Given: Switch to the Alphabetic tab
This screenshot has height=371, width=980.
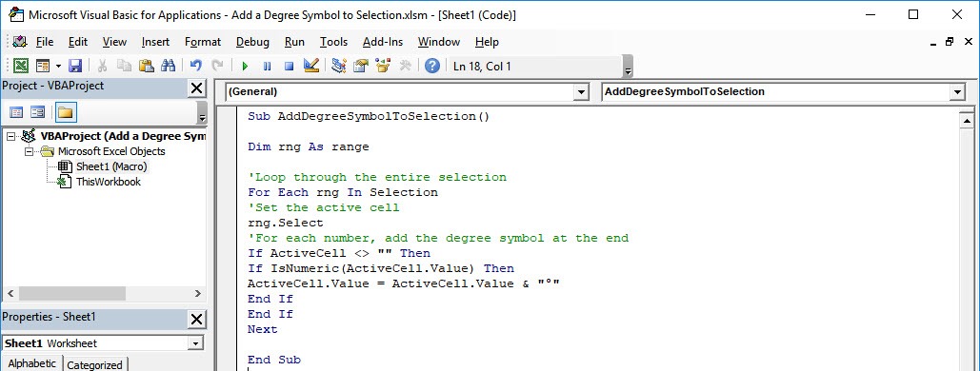Looking at the screenshot, I should point(31,363).
